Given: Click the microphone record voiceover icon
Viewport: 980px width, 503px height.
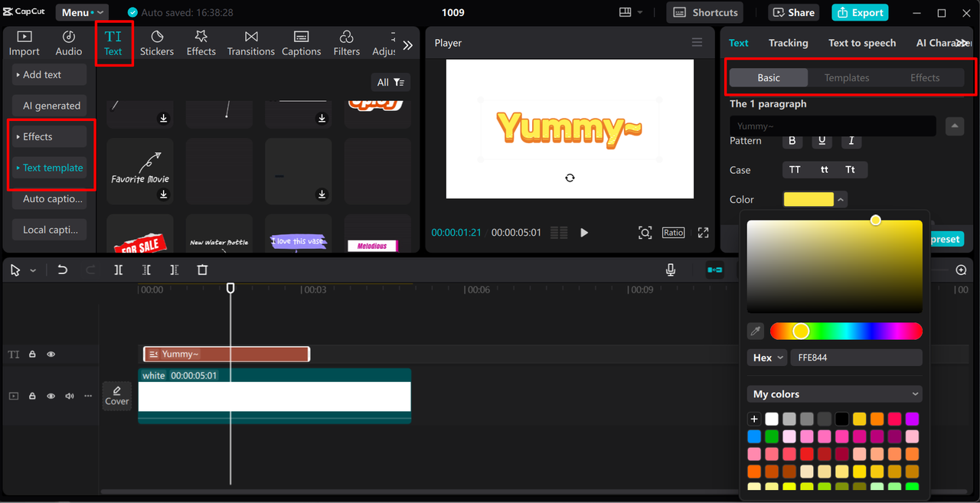Looking at the screenshot, I should coord(671,270).
